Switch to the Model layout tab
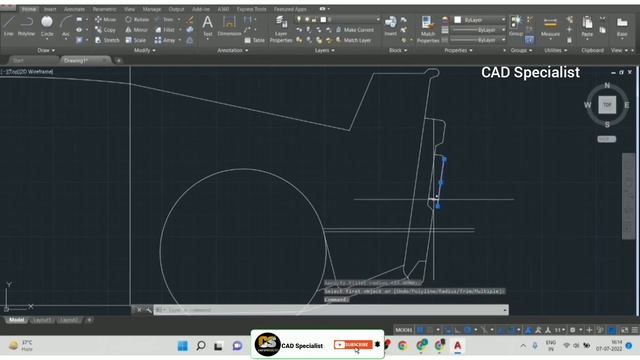The height and width of the screenshot is (360, 640). tap(16, 320)
